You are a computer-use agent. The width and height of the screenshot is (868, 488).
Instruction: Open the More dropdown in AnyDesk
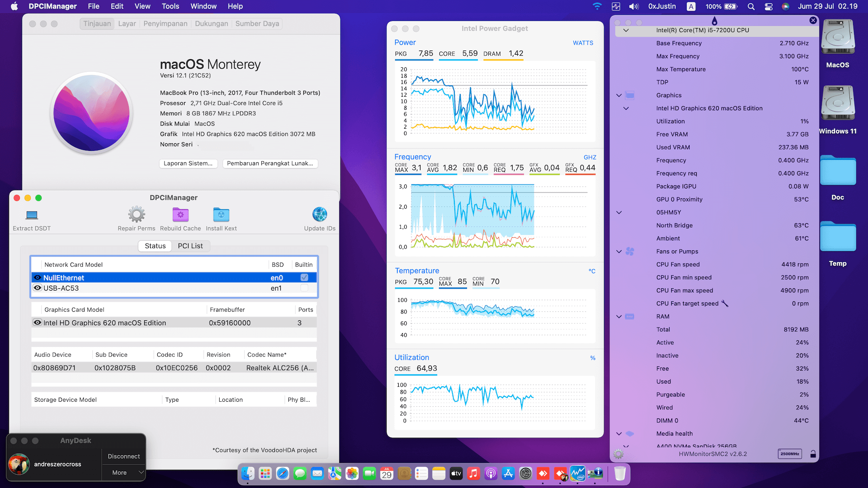coord(124,473)
